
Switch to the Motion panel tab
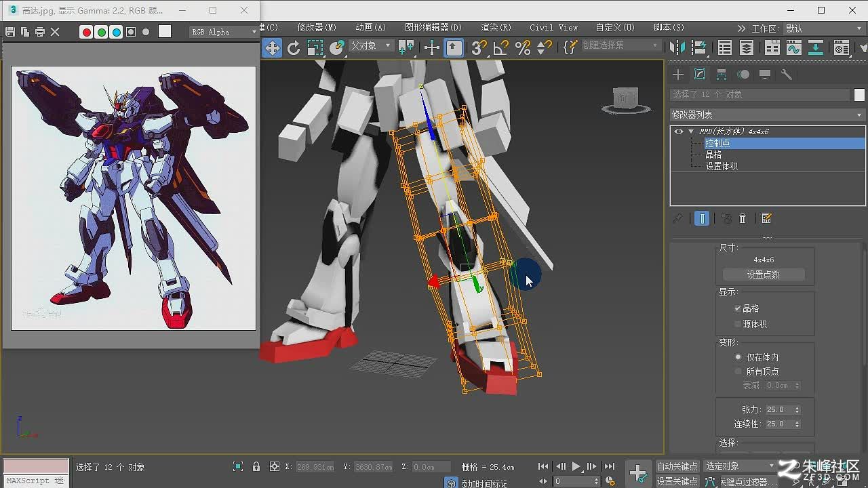click(744, 75)
